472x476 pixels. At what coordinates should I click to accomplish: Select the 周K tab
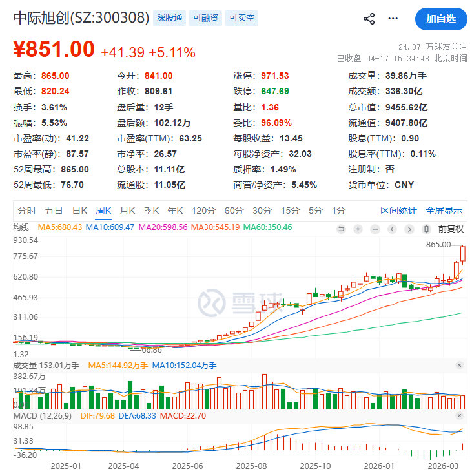tap(103, 211)
